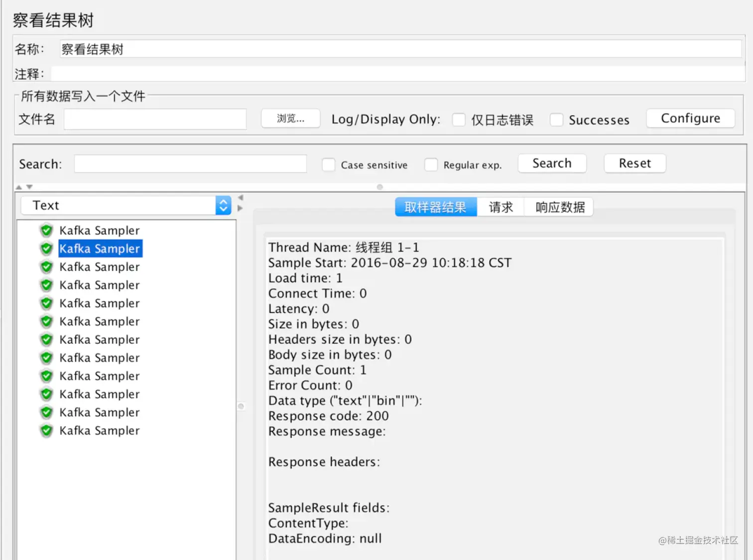Click the success shield icon beside the first Kafka Sampler
The image size is (753, 560).
coord(46,230)
